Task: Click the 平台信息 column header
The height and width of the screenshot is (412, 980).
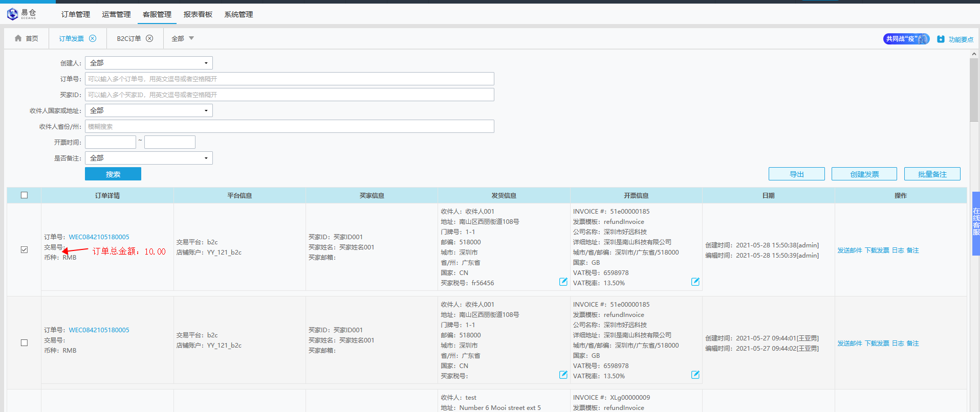Action: point(239,196)
